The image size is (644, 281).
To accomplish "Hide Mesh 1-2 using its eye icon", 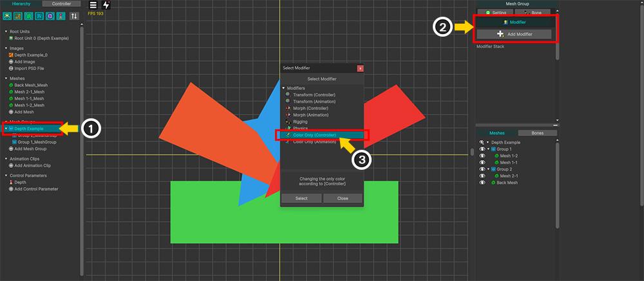I will click(x=481, y=156).
